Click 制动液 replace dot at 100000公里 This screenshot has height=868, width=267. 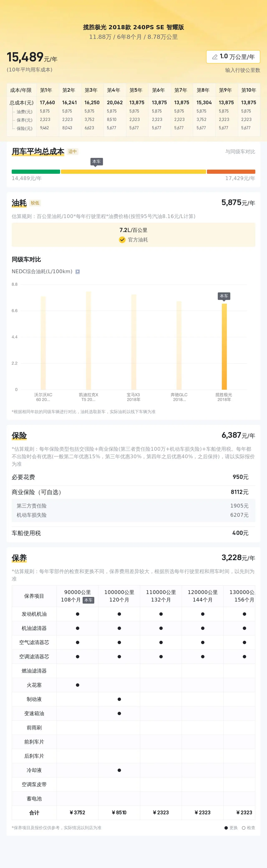pyautogui.click(x=119, y=699)
